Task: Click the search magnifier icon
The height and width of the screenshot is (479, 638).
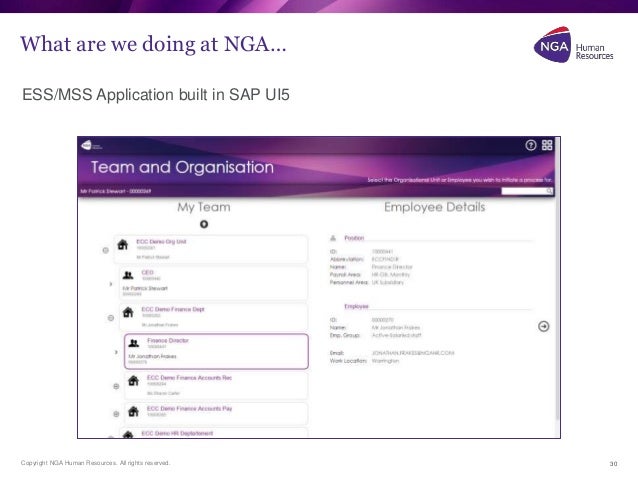Action: coord(549,191)
